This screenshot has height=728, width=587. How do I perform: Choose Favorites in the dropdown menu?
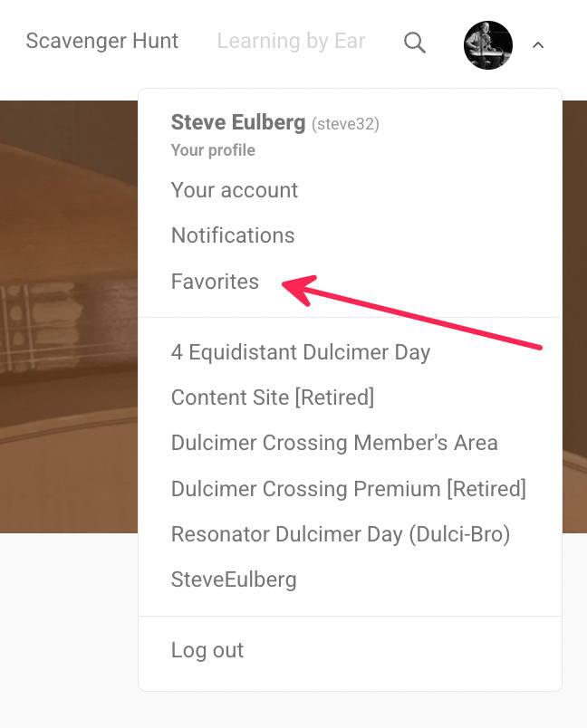click(x=215, y=282)
